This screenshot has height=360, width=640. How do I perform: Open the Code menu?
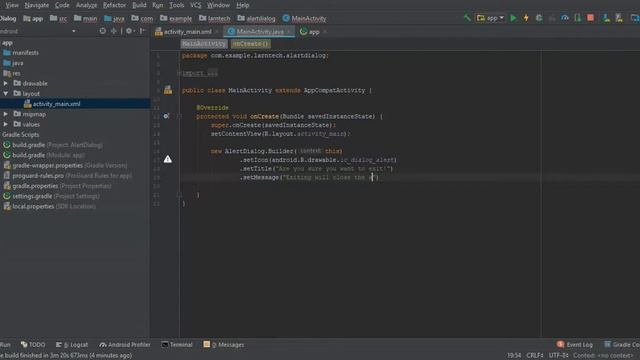pyautogui.click(x=62, y=5)
